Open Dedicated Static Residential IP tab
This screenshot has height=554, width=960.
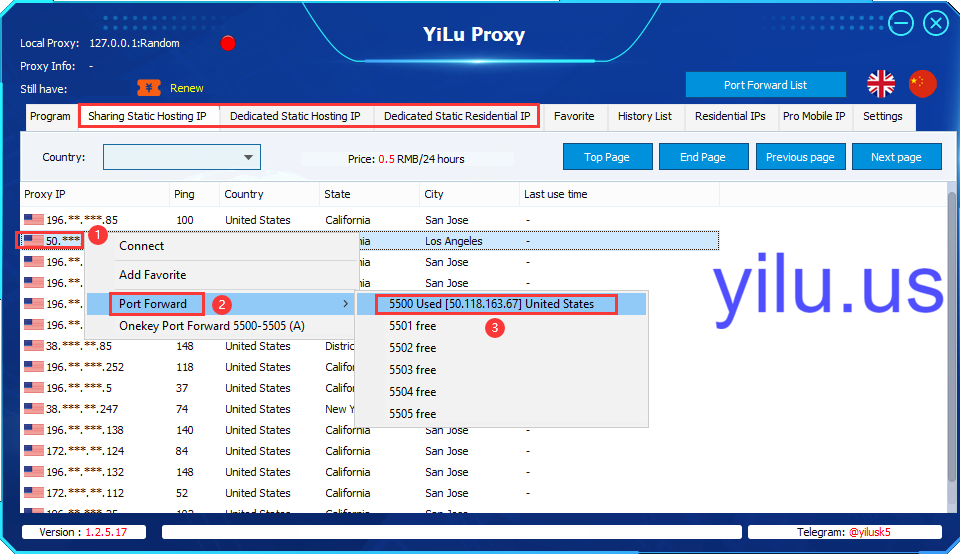coord(457,116)
